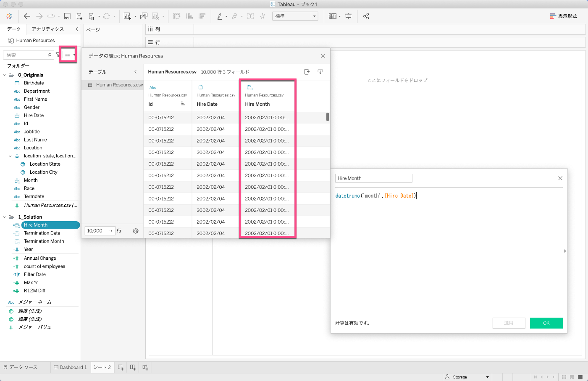Click the Hire Date column header

207,104
